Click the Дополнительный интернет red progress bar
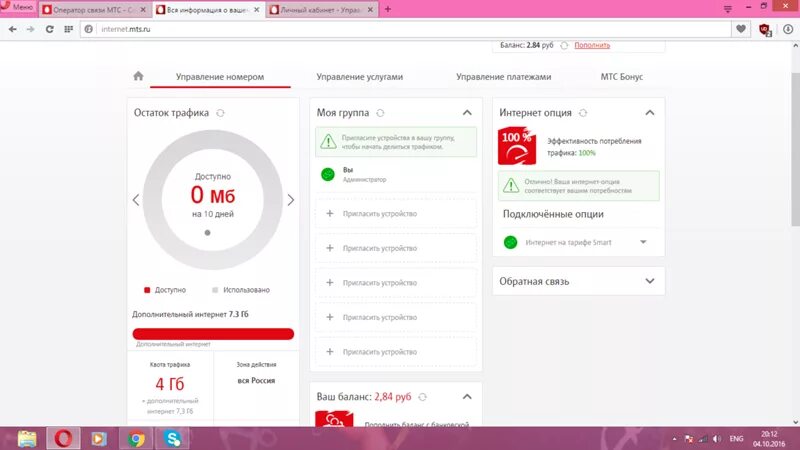The height and width of the screenshot is (450, 800). 213,334
